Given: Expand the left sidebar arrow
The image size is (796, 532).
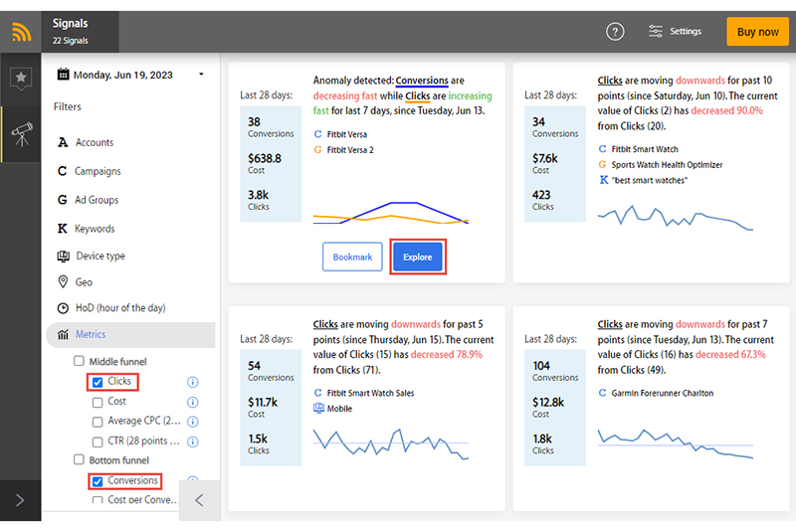Looking at the screenshot, I should (20, 500).
